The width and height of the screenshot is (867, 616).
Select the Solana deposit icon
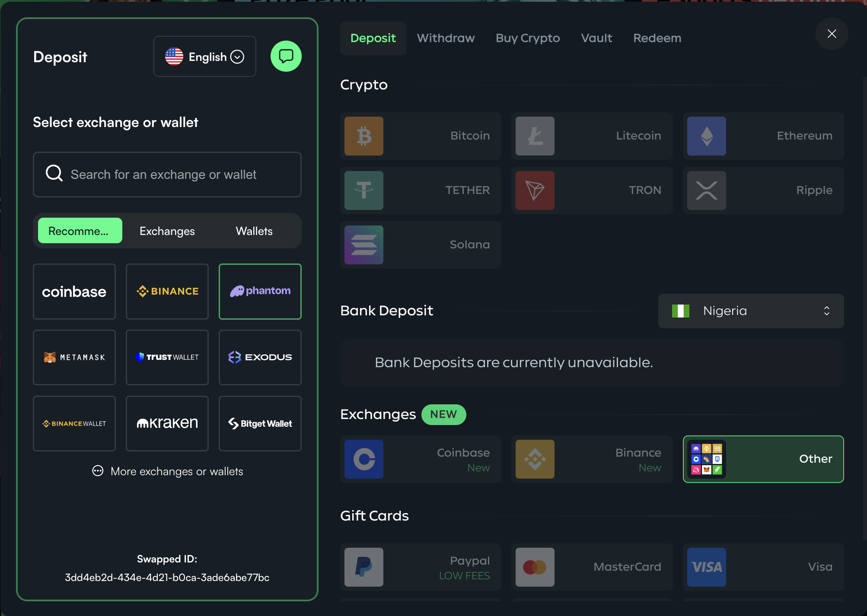[x=363, y=245]
